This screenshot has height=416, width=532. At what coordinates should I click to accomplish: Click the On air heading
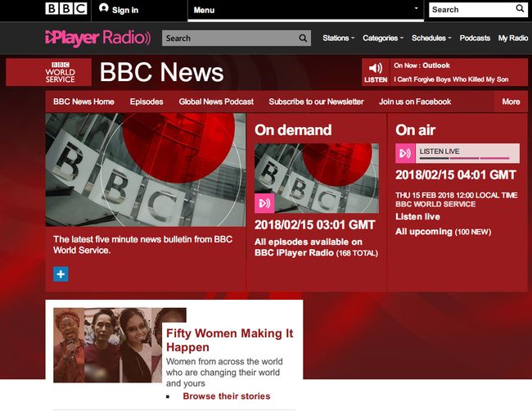tap(415, 129)
